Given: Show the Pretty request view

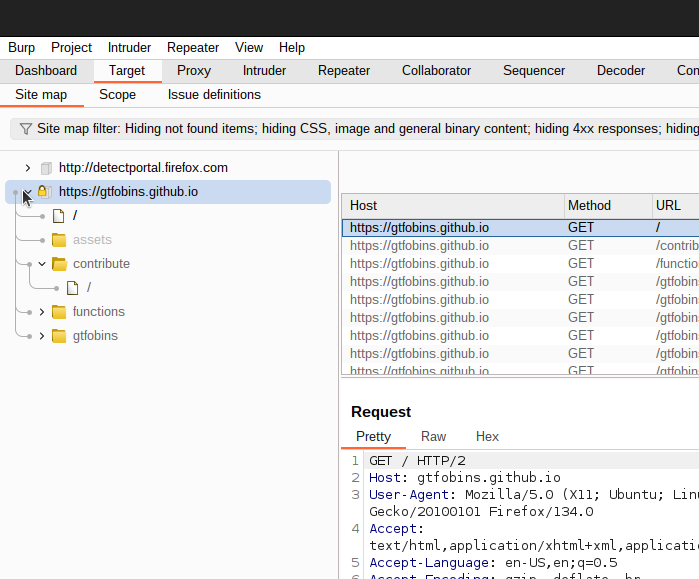Looking at the screenshot, I should (374, 437).
